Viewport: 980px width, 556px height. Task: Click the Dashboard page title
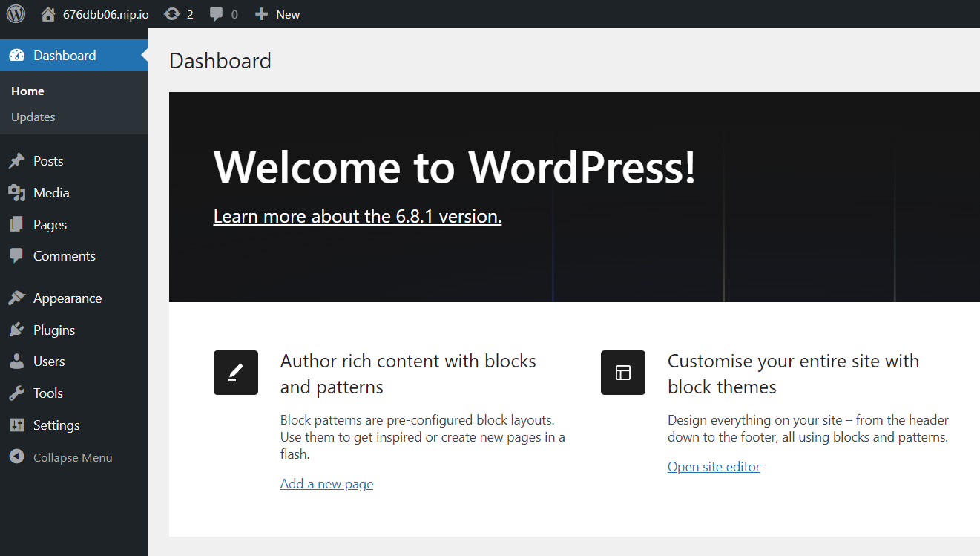point(220,61)
